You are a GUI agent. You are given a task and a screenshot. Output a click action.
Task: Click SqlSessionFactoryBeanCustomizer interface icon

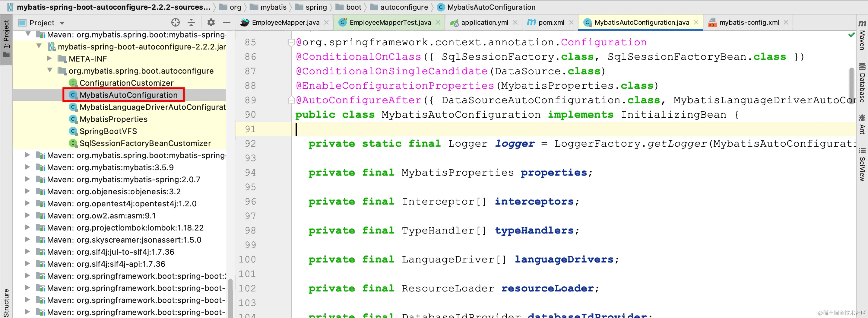point(73,143)
